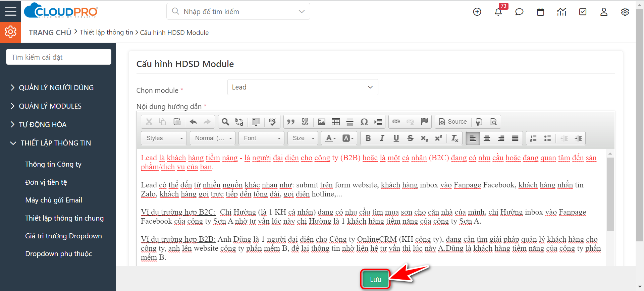The width and height of the screenshot is (644, 291).
Task: Open the spell check ABC icon
Action: 273,122
